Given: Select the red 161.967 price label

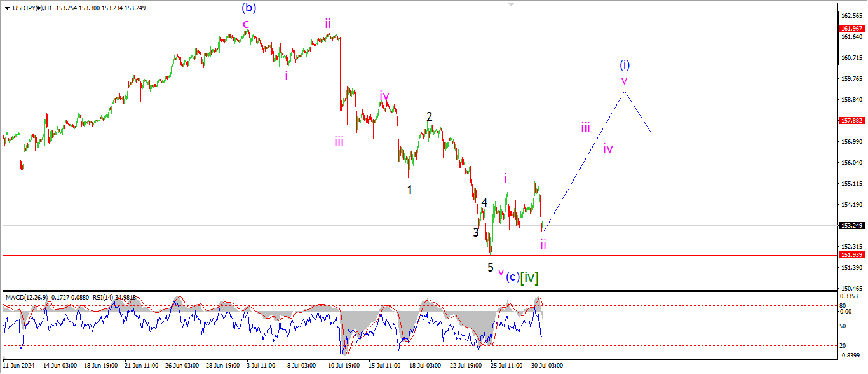Looking at the screenshot, I should coord(850,29).
